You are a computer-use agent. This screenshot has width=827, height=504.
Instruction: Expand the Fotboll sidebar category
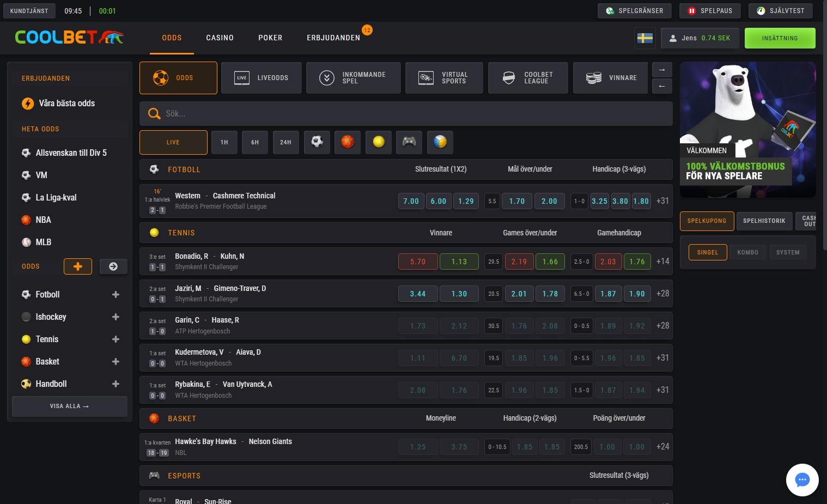tap(115, 294)
